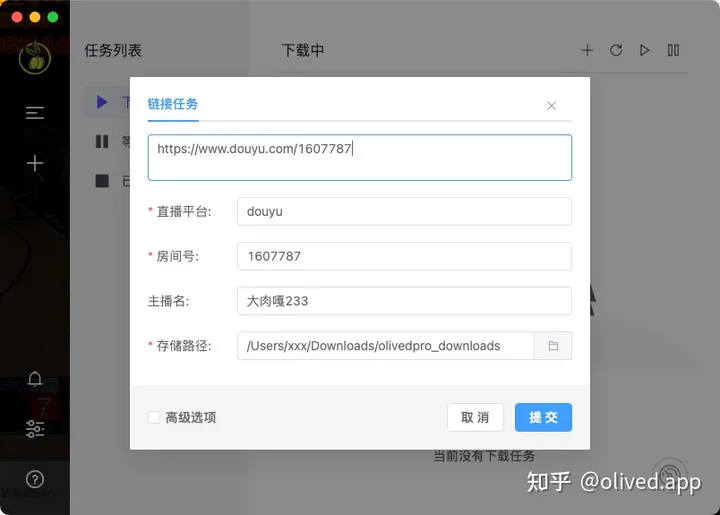This screenshot has width=720, height=515.
Task: Click the 直播平台 field showing douyu
Action: [x=405, y=212]
